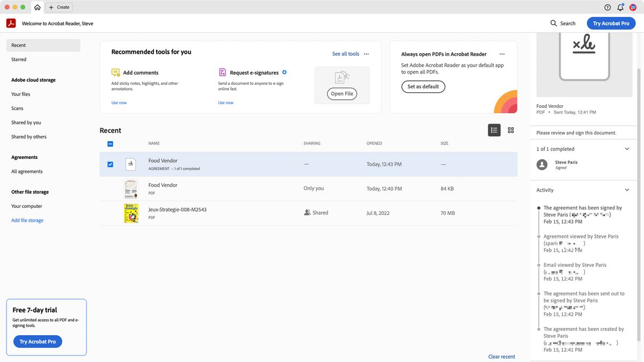Go to All agreements in sidebar
Screen dimensions: 644x362
27,171
